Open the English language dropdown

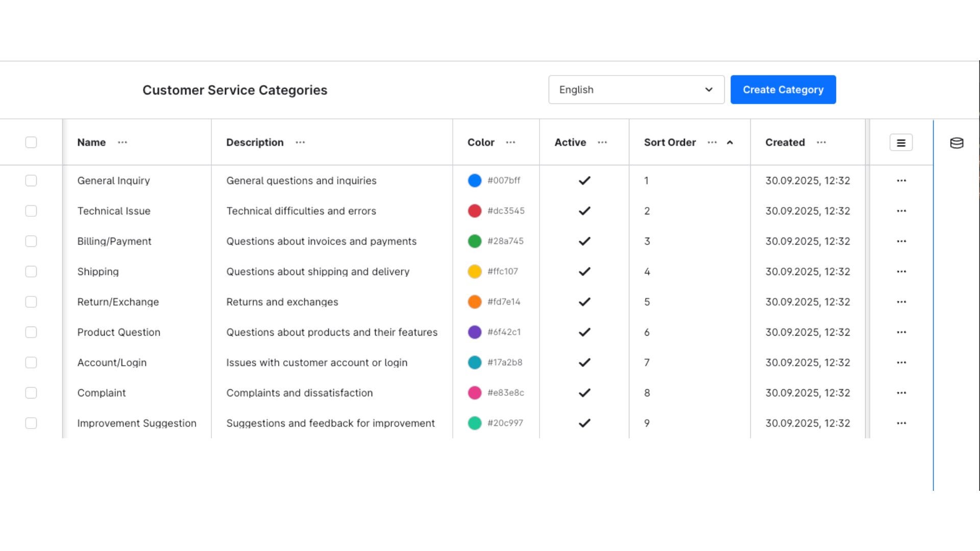point(636,90)
